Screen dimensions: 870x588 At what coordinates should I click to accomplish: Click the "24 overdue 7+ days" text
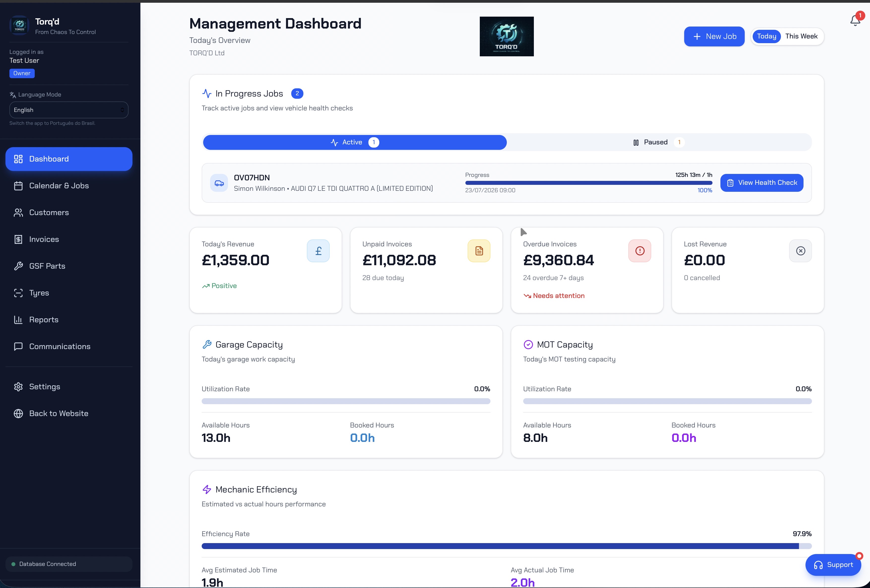click(x=553, y=278)
